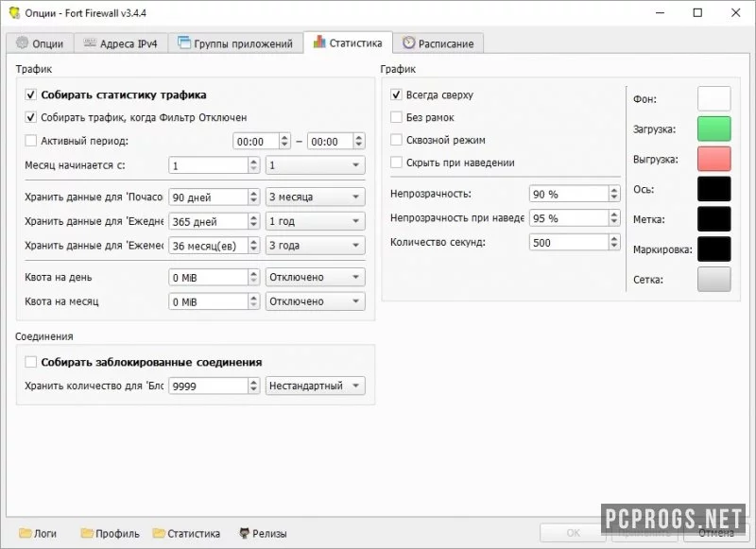This screenshot has height=549, width=756.
Task: Click the OK button
Action: [x=574, y=533]
